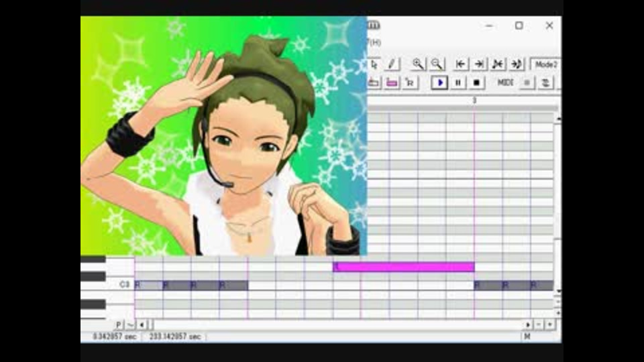Select the magenta note in piano roll
644x362 pixels.
404,267
